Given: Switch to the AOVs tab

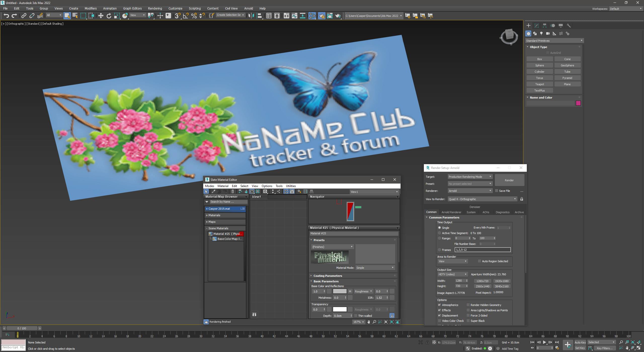Looking at the screenshot, I should 486,212.
